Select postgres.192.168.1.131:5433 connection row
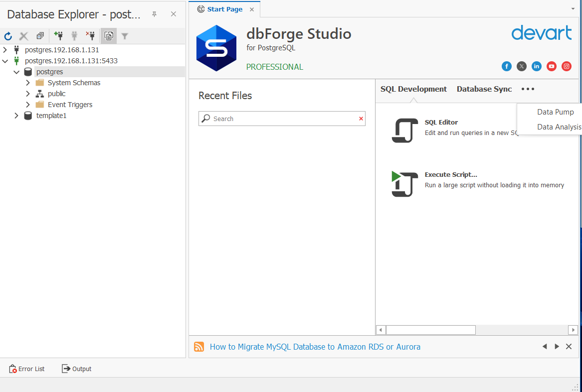This screenshot has height=392, width=582. (71, 60)
